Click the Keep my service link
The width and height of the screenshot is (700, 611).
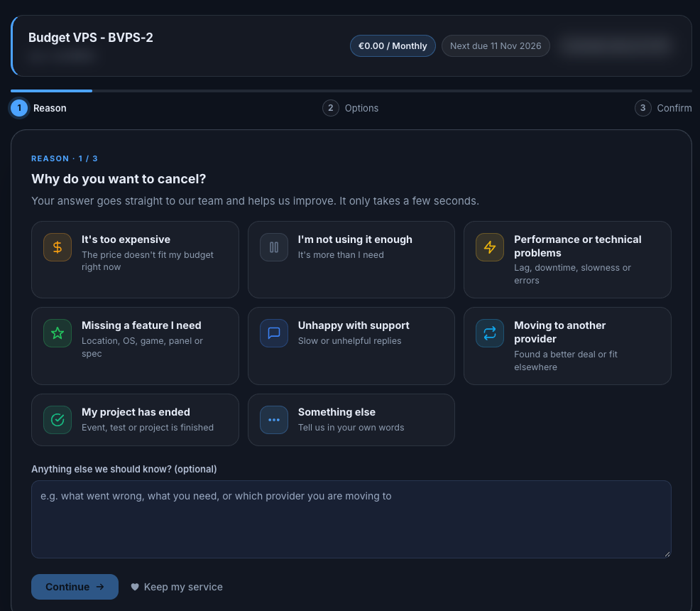coord(177,587)
